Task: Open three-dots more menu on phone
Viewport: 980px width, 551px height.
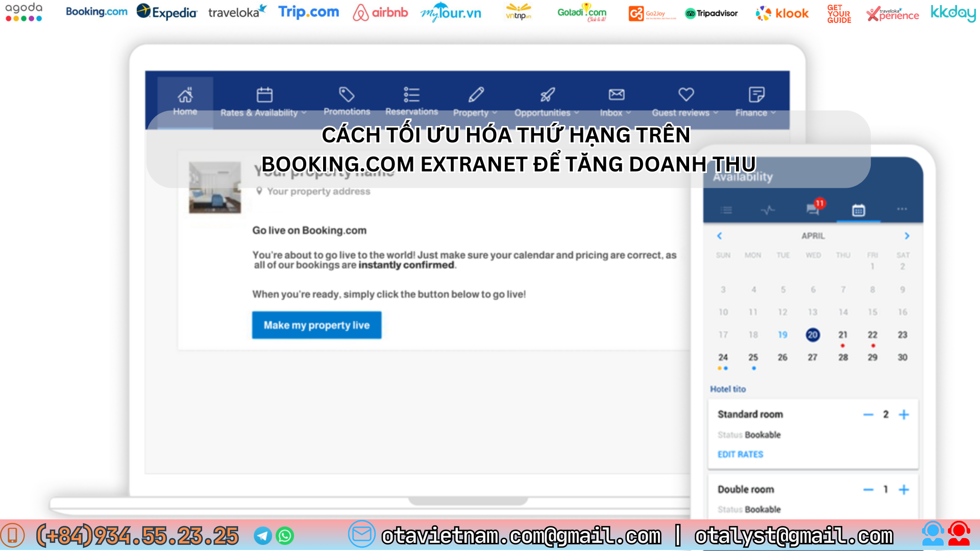Action: [902, 209]
